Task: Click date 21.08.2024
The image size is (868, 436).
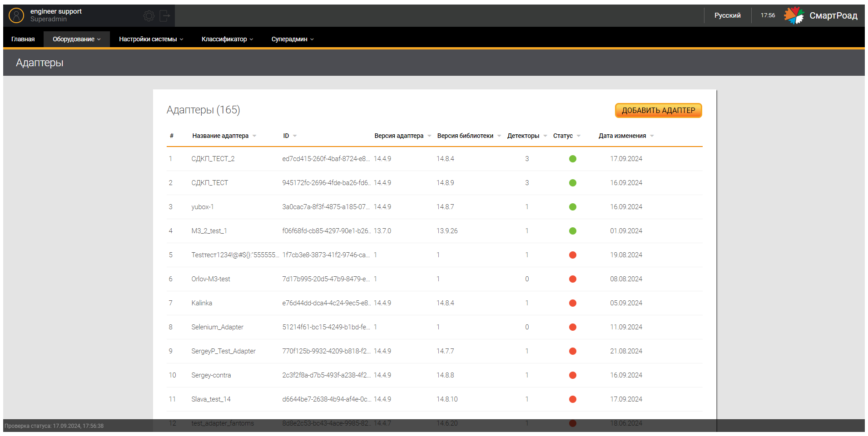Action: point(626,351)
